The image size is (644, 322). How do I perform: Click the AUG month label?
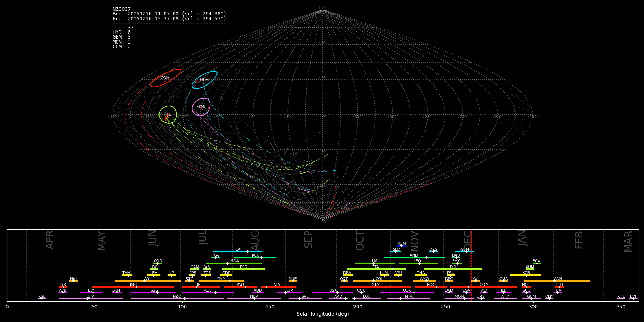point(255,240)
